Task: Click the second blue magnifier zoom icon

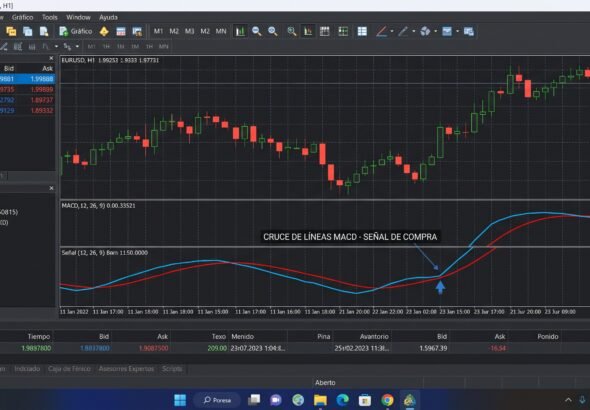Action: (273, 31)
